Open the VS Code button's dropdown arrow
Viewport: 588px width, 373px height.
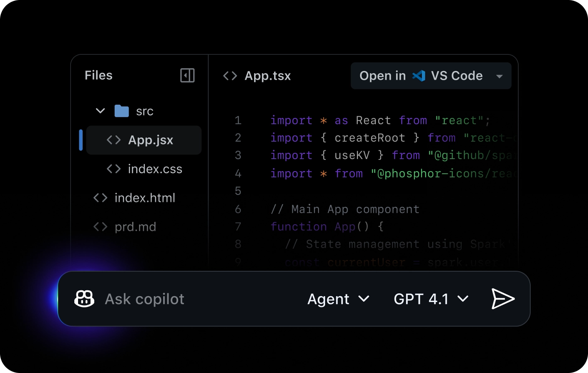[499, 76]
